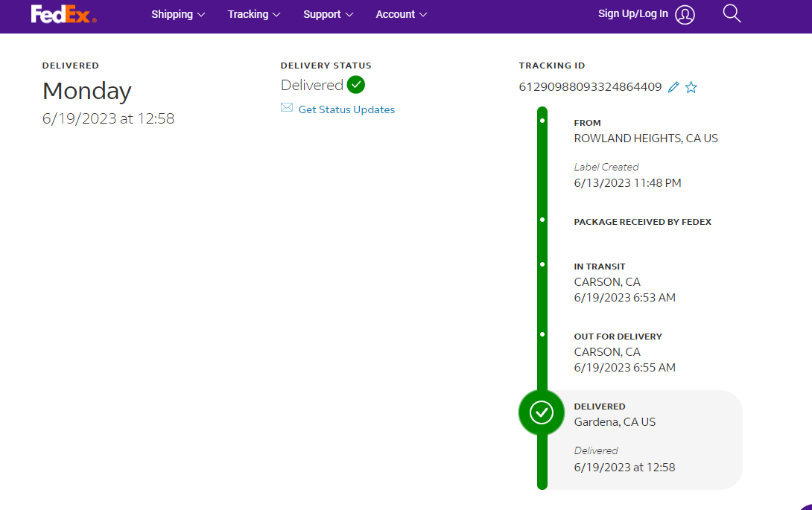Screen dimensions: 812x510
Task: Open the Account menu
Action: [x=402, y=14]
